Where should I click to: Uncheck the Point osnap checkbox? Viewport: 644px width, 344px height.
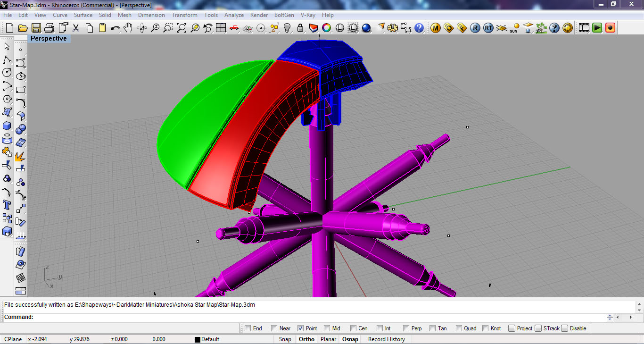tap(300, 328)
